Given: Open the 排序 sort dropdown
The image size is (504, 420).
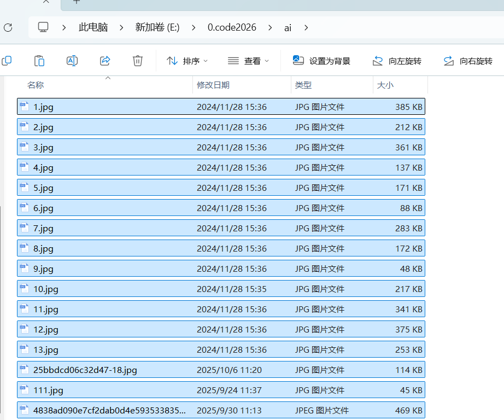Looking at the screenshot, I should coord(186,61).
